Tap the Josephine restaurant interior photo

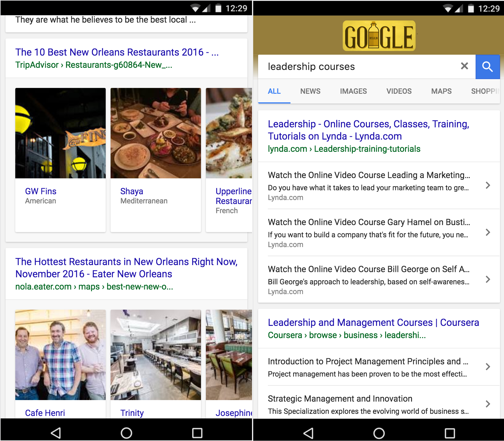[x=229, y=355]
